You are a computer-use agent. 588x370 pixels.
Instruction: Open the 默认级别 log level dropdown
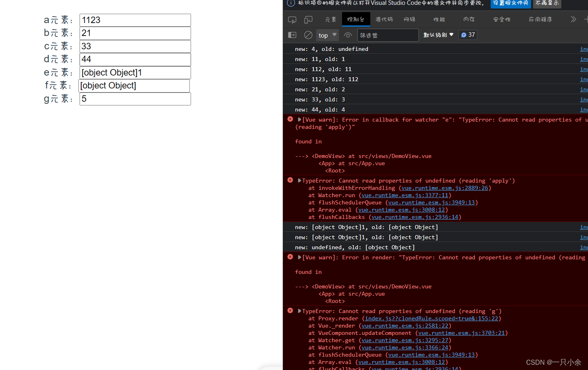tap(438, 35)
